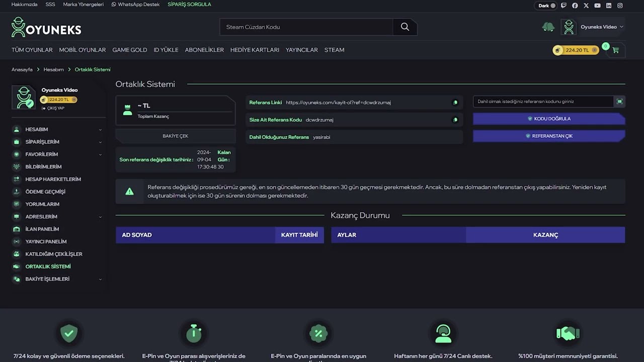Open the Facebook social icon
Image resolution: width=644 pixels, height=362 pixels.
click(575, 6)
